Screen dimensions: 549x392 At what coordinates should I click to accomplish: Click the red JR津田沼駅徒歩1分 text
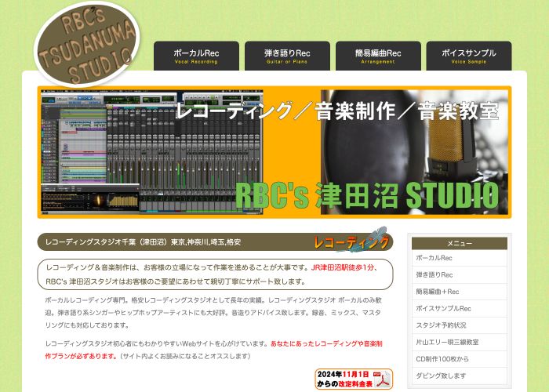(x=342, y=268)
